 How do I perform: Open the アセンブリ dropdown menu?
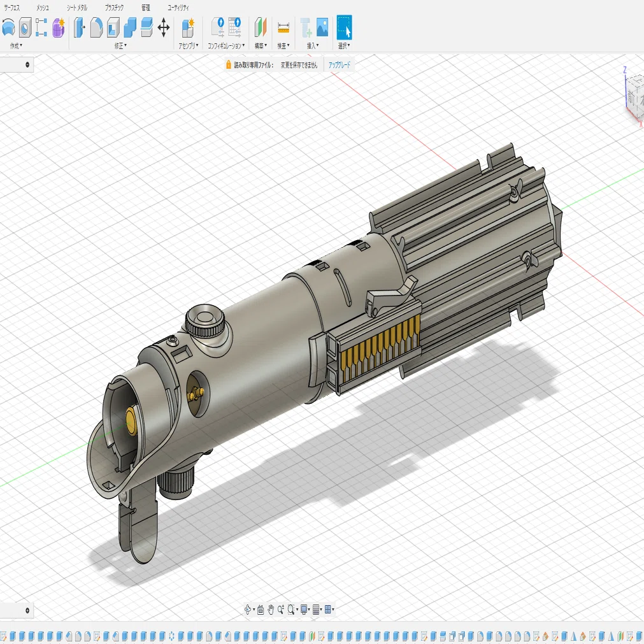click(x=189, y=46)
